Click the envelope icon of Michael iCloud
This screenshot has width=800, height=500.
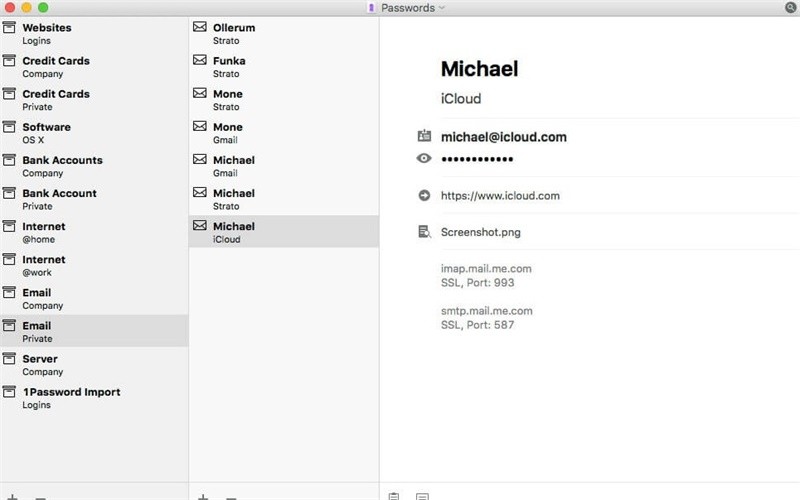click(200, 226)
